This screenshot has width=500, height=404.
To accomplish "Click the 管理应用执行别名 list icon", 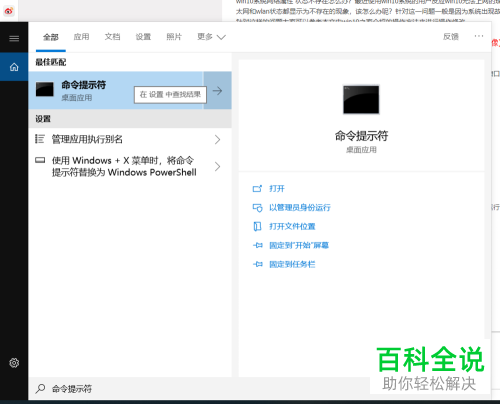I will 40,139.
